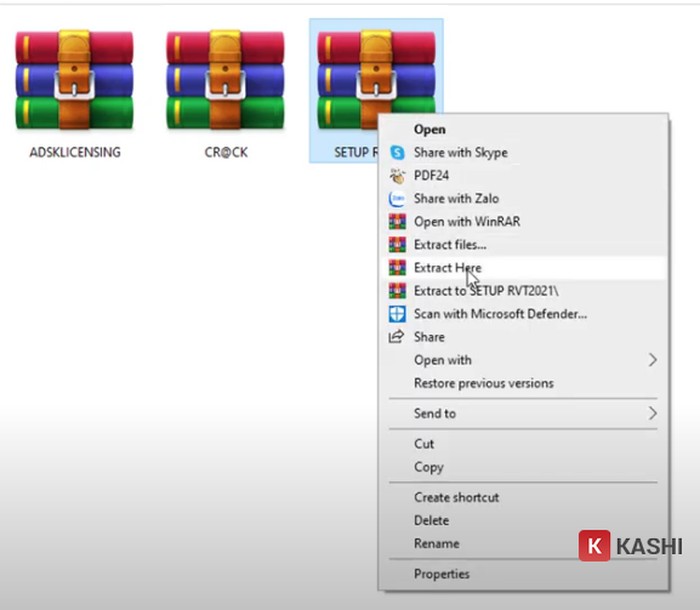Choose Extract Here from context menu
The height and width of the screenshot is (610, 700).
pos(447,268)
